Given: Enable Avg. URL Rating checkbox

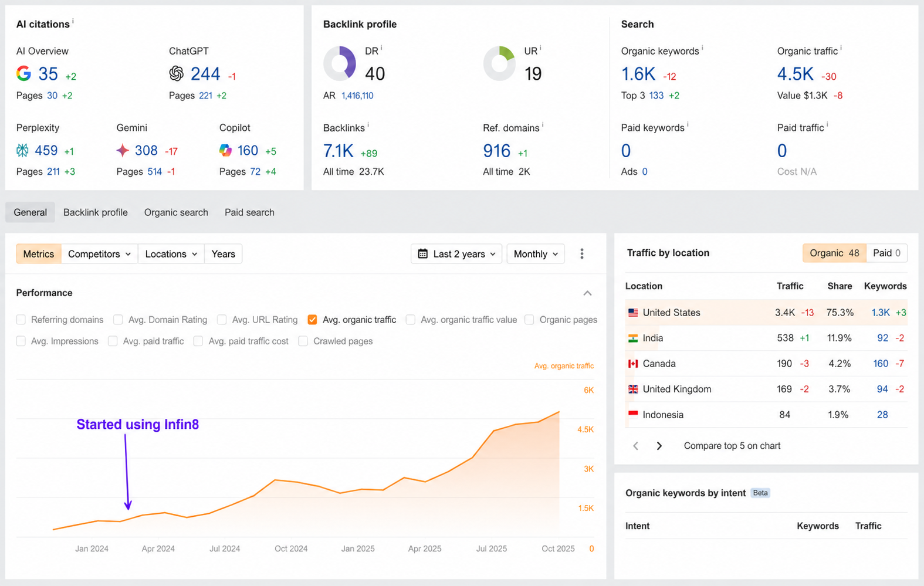Looking at the screenshot, I should click(222, 320).
